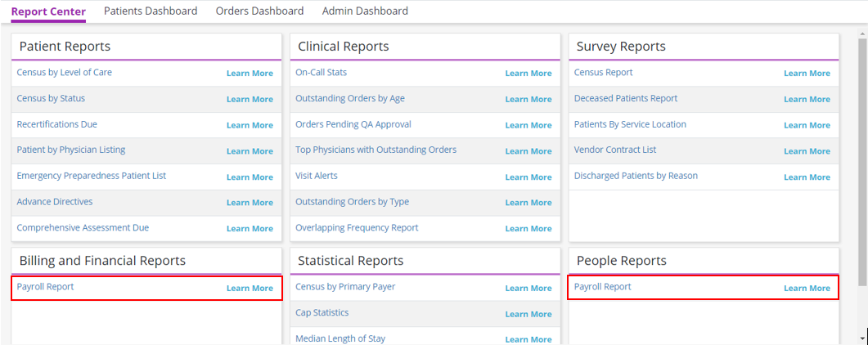
Task: Click Learn More for Discharged Patients by Reason
Action: pos(807,177)
